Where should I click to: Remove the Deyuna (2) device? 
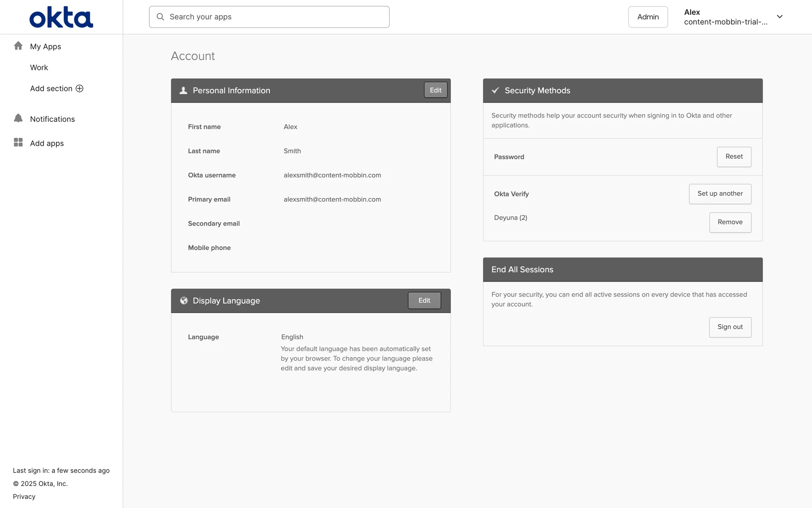(x=730, y=222)
